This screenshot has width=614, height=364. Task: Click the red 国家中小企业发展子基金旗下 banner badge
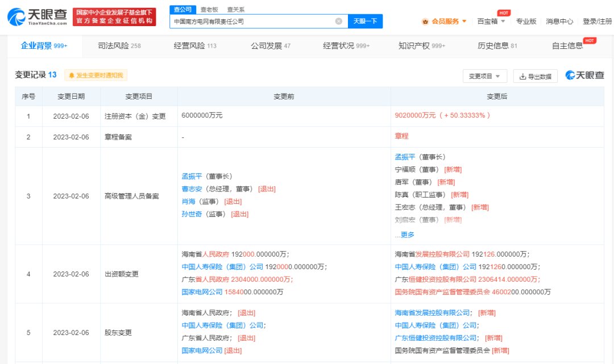114,17
